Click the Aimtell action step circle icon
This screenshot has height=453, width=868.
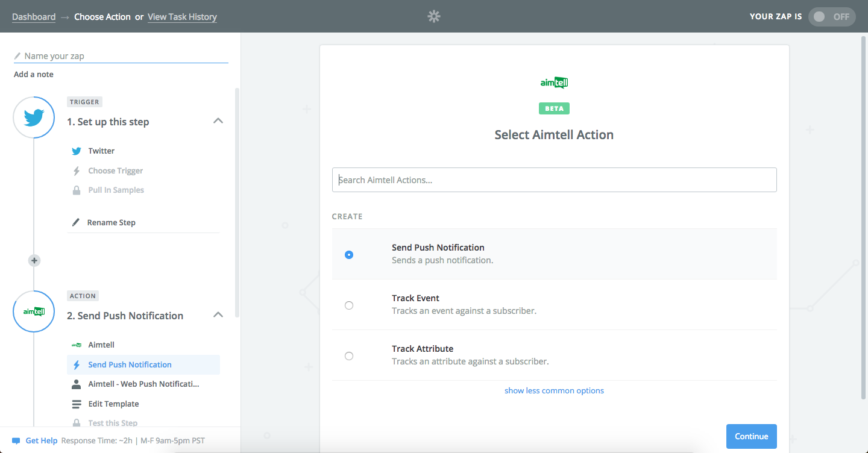pyautogui.click(x=34, y=311)
